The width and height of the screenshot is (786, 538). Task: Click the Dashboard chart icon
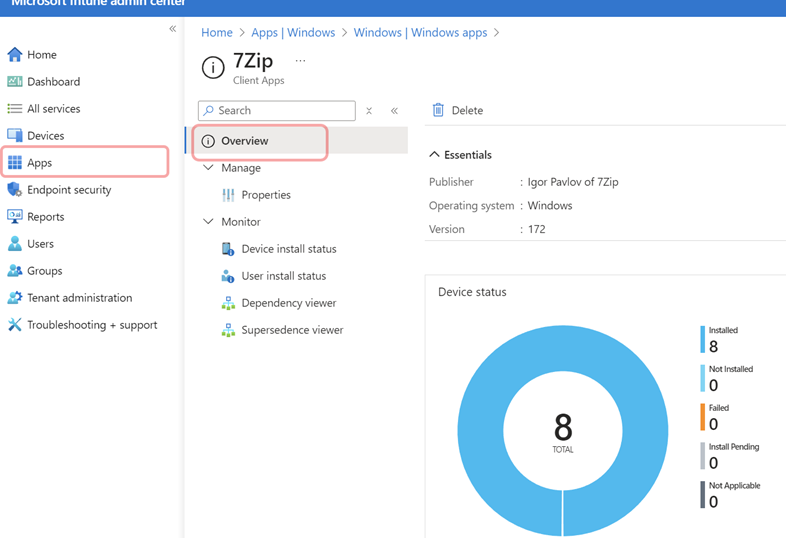point(15,81)
